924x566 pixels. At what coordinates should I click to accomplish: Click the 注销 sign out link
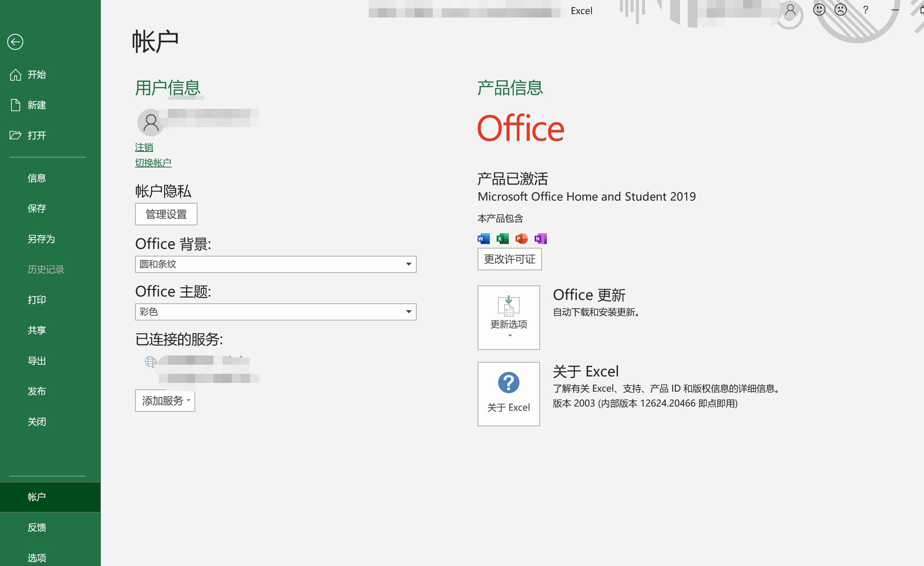(x=144, y=147)
